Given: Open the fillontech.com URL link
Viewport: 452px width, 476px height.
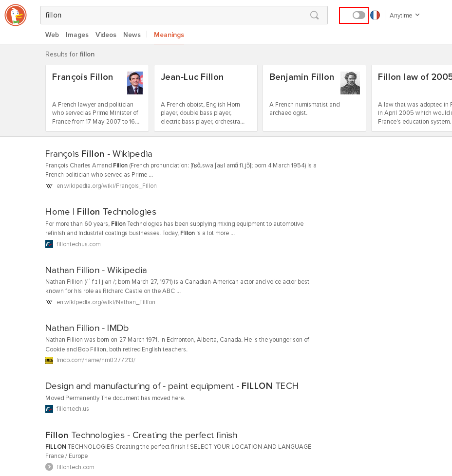Looking at the screenshot, I should coord(75,467).
